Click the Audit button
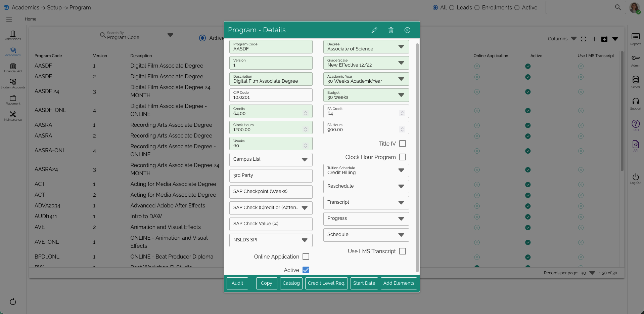 coord(237,283)
